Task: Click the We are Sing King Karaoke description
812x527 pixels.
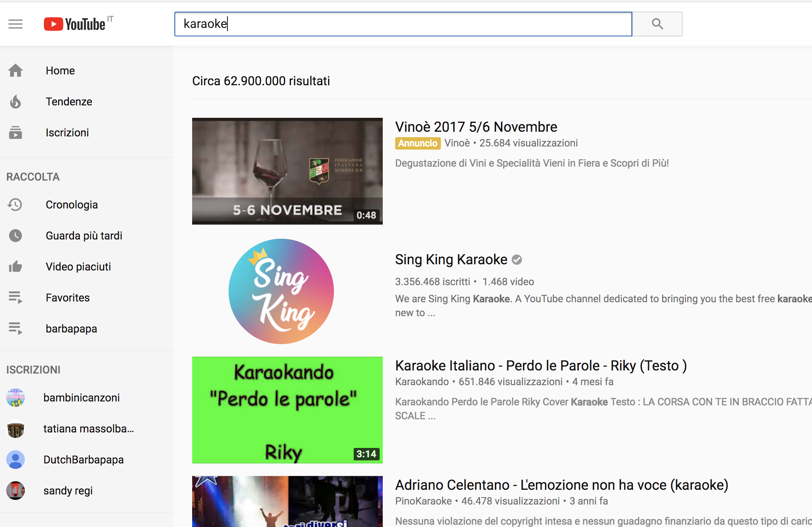Action: (x=604, y=306)
